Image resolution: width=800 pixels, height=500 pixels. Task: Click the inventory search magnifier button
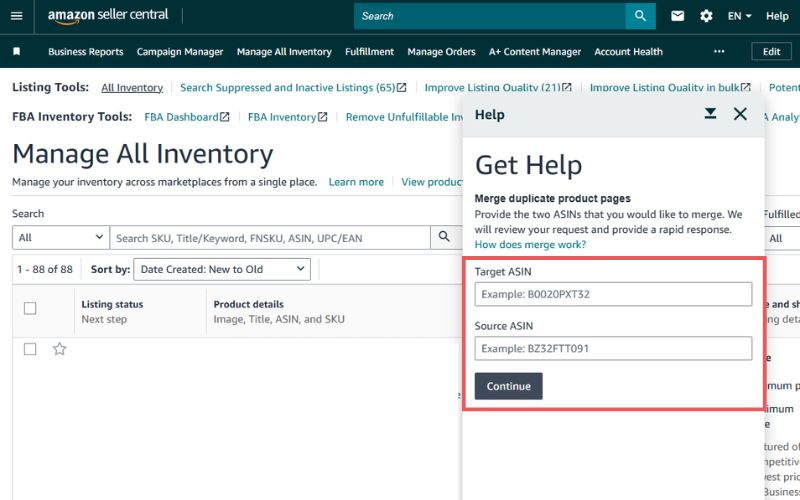pyautogui.click(x=444, y=237)
